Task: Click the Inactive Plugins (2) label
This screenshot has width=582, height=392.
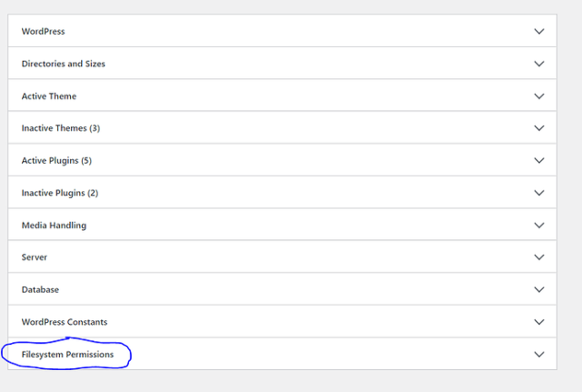Action: pos(59,193)
